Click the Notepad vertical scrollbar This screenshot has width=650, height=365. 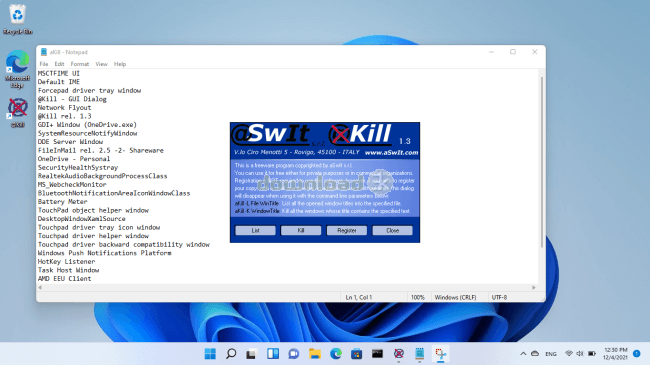[541, 162]
